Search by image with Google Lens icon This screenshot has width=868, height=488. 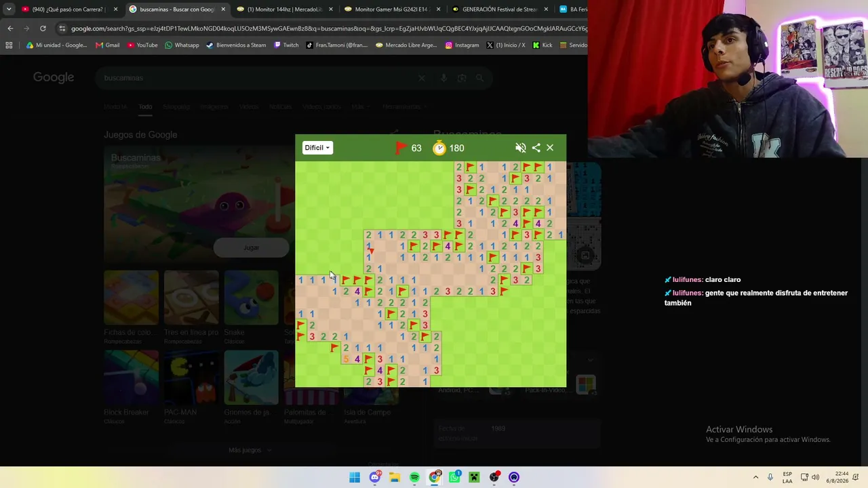coord(462,78)
